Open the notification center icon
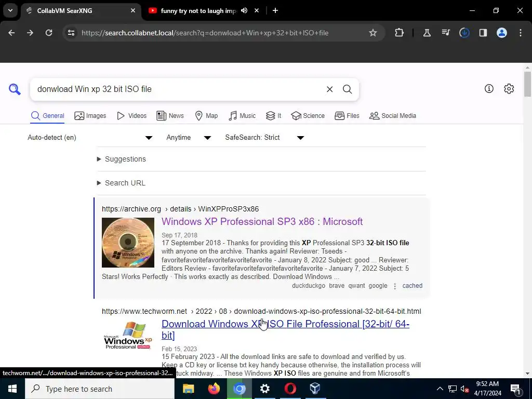Screen dimensions: 532x399 coord(515,389)
